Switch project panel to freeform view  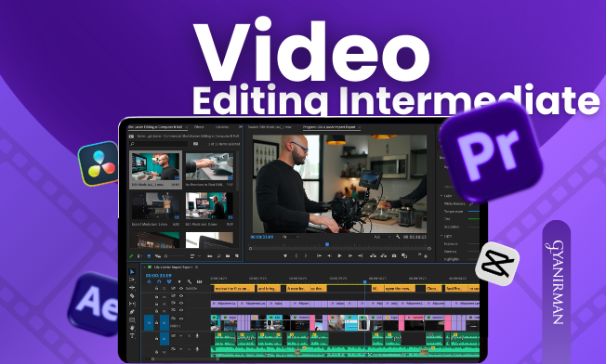pos(158,256)
